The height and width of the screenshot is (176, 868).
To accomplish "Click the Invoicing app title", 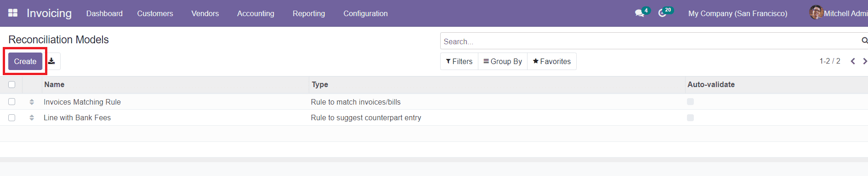I will click(x=49, y=13).
